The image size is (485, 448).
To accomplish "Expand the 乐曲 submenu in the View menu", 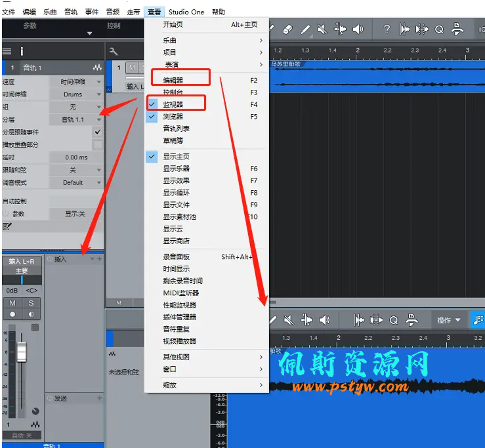I will 206,40.
